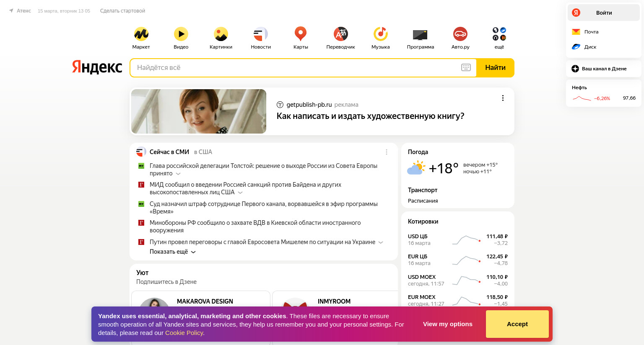Expand the Путин Евросовет news item chevron
Image resolution: width=644 pixels, height=345 pixels.
[x=381, y=242]
